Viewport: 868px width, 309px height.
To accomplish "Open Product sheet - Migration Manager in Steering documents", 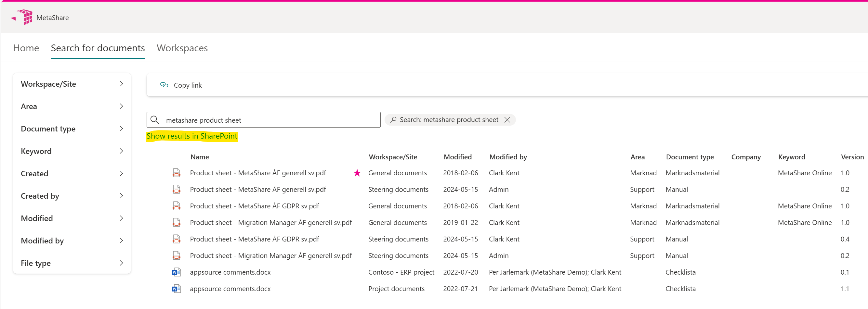I will point(270,256).
